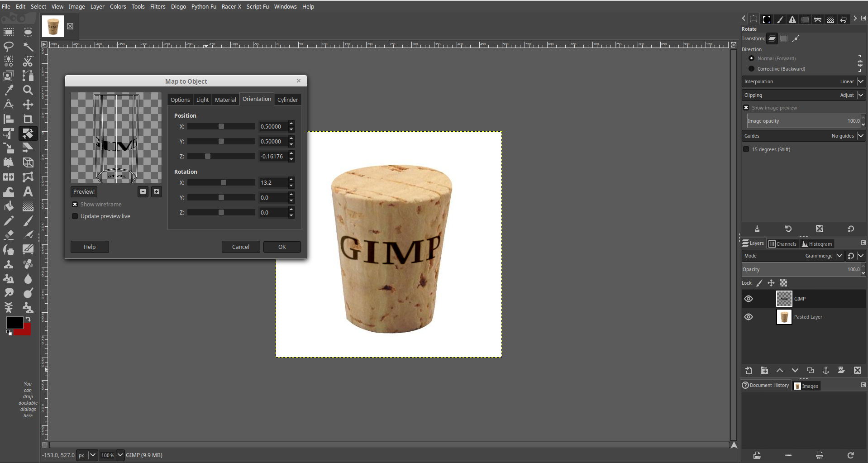Delete the selected layer
The image size is (868, 463).
[x=858, y=370]
